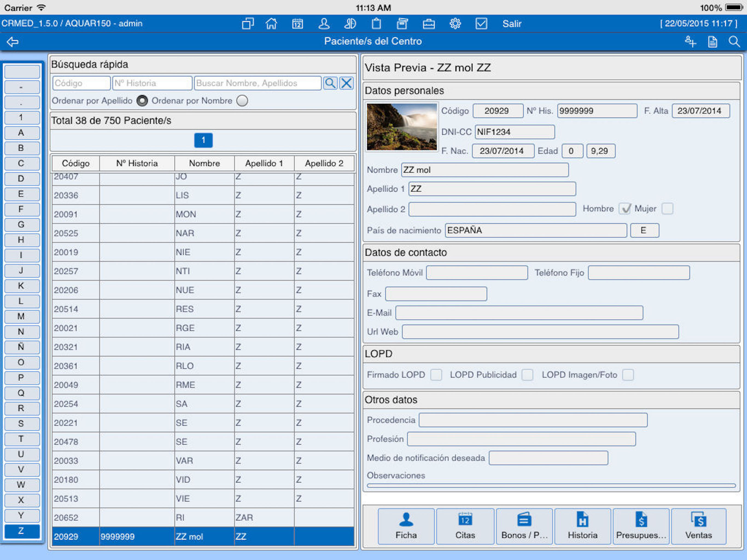
Task: Click Salir to log out
Action: (x=512, y=24)
